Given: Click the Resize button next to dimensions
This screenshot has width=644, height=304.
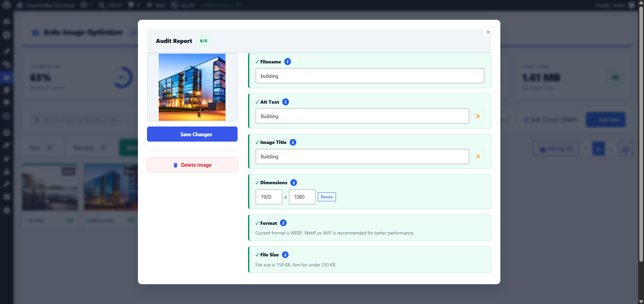Looking at the screenshot, I should pos(327,197).
